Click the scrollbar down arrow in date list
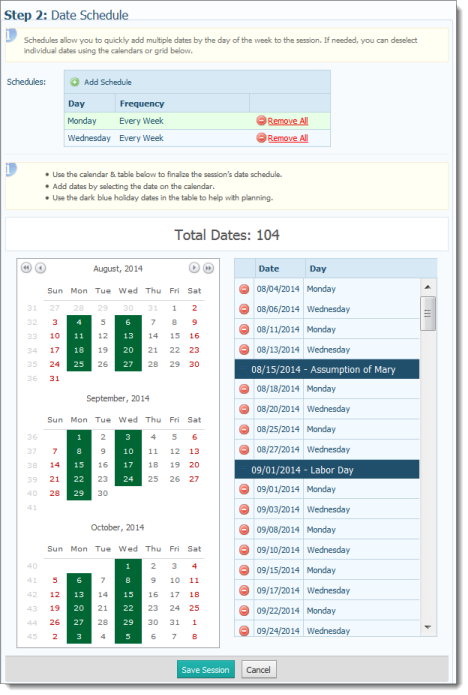 point(428,627)
